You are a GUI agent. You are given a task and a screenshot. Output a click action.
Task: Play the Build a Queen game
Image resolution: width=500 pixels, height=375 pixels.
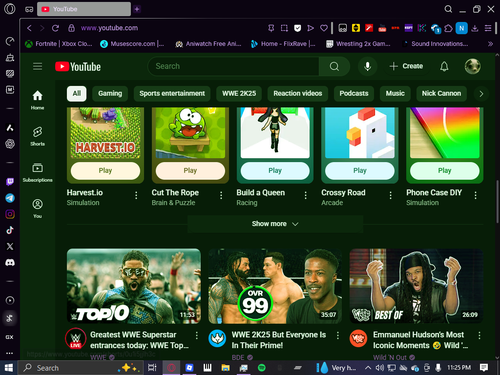click(275, 171)
